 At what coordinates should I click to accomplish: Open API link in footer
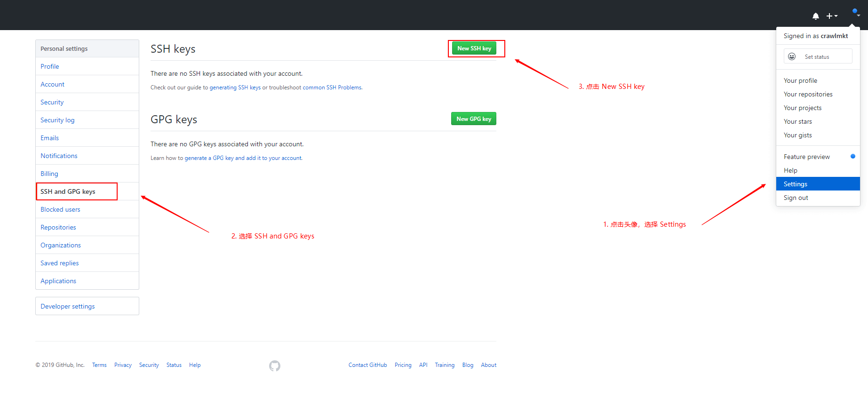pyautogui.click(x=423, y=365)
